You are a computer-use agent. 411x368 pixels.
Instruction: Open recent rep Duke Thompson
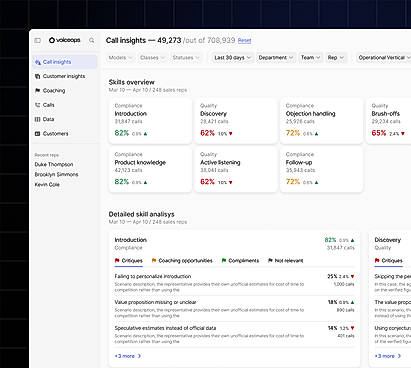[54, 164]
